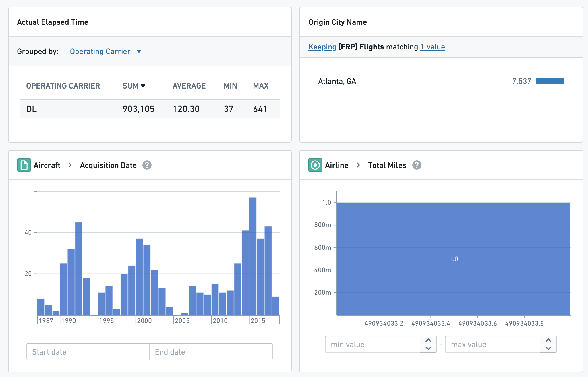
Task: Click the Start date field
Action: pyautogui.click(x=88, y=352)
